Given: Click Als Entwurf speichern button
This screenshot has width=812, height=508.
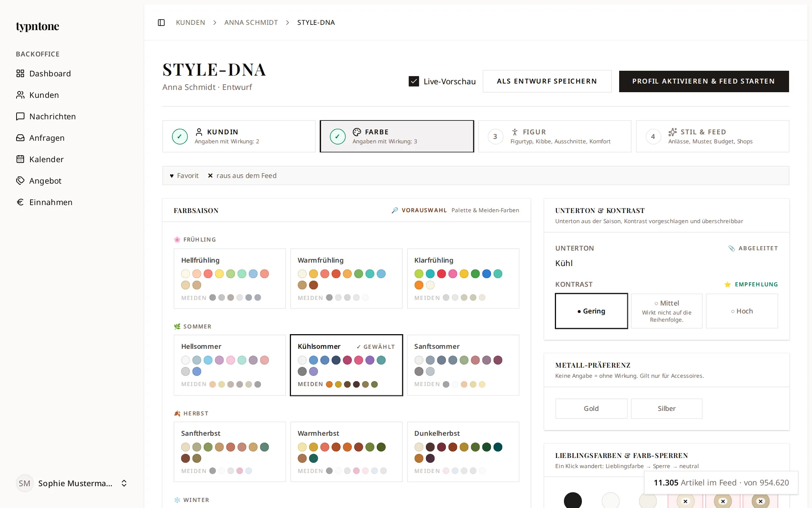Looking at the screenshot, I should point(547,81).
